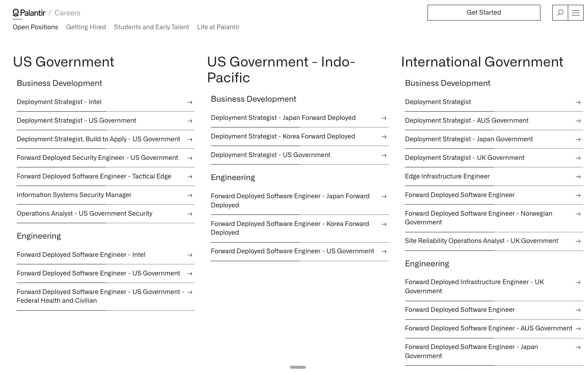Open Forward Deployed Software Engineer – Japan Government

[494, 351]
